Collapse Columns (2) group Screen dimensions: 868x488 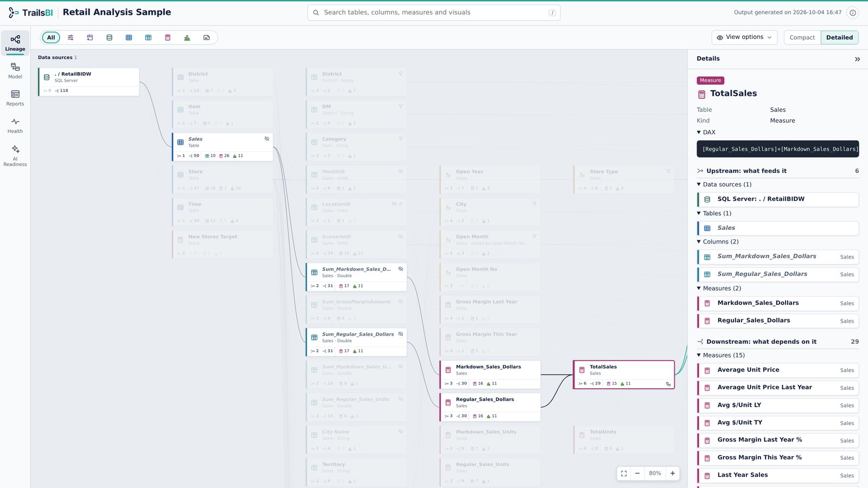pyautogui.click(x=717, y=242)
